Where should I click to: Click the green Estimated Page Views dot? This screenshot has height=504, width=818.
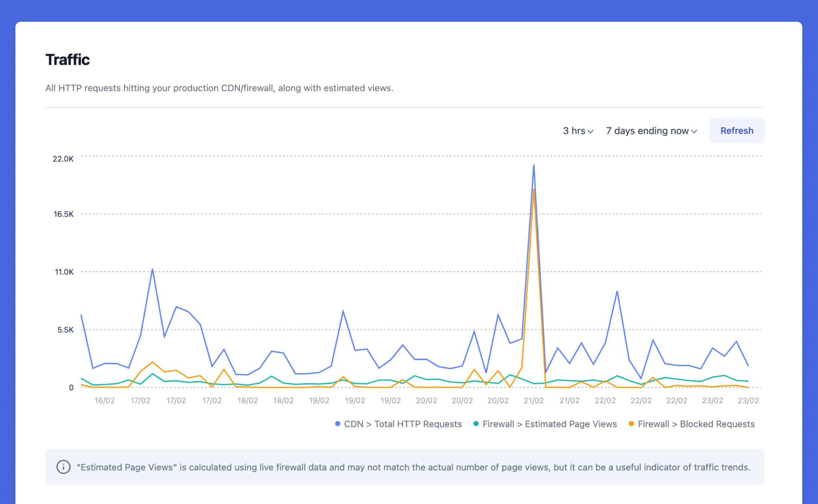point(476,424)
